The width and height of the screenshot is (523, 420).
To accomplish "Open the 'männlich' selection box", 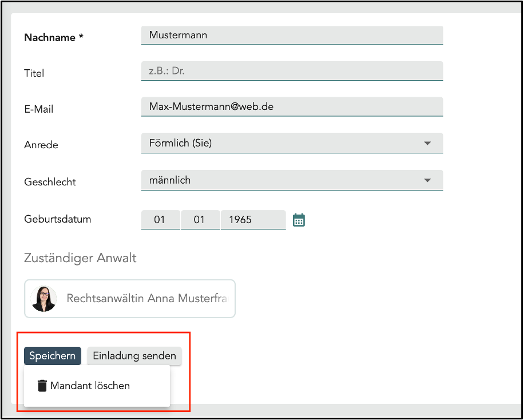I will click(x=280, y=180).
